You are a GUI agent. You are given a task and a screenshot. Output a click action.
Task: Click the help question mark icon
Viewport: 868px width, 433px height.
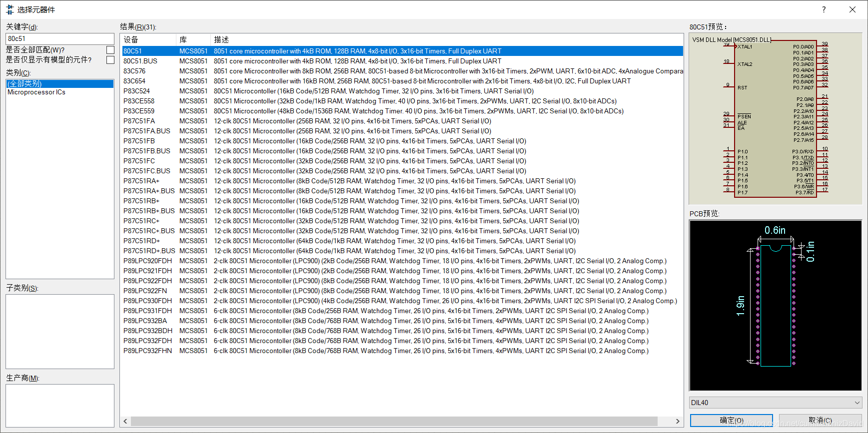click(824, 9)
